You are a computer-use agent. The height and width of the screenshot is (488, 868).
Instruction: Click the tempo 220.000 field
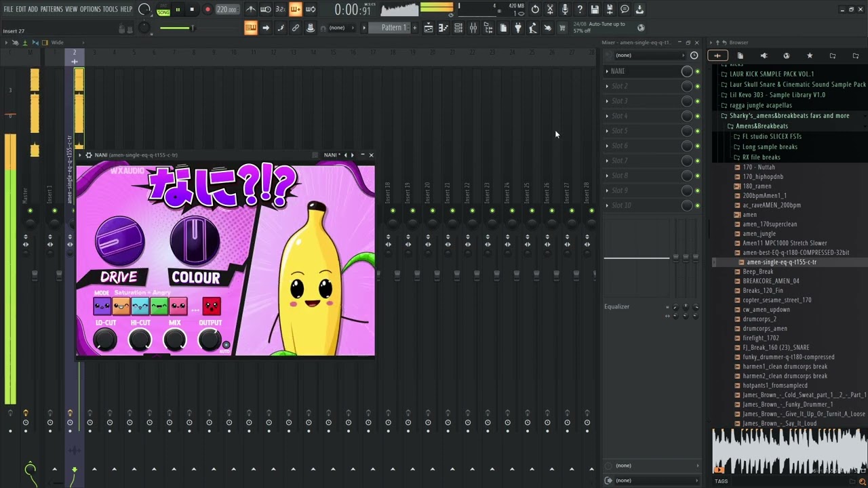[x=226, y=10]
